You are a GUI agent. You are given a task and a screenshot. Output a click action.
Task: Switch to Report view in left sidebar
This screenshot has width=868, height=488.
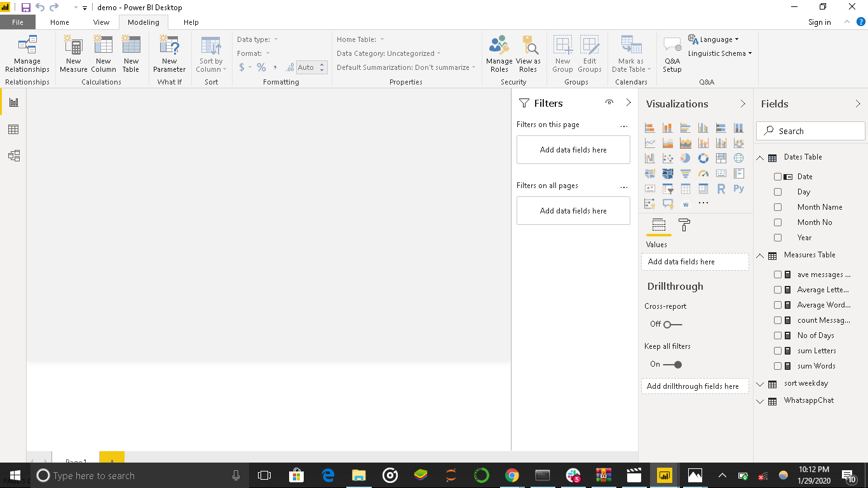(x=13, y=102)
